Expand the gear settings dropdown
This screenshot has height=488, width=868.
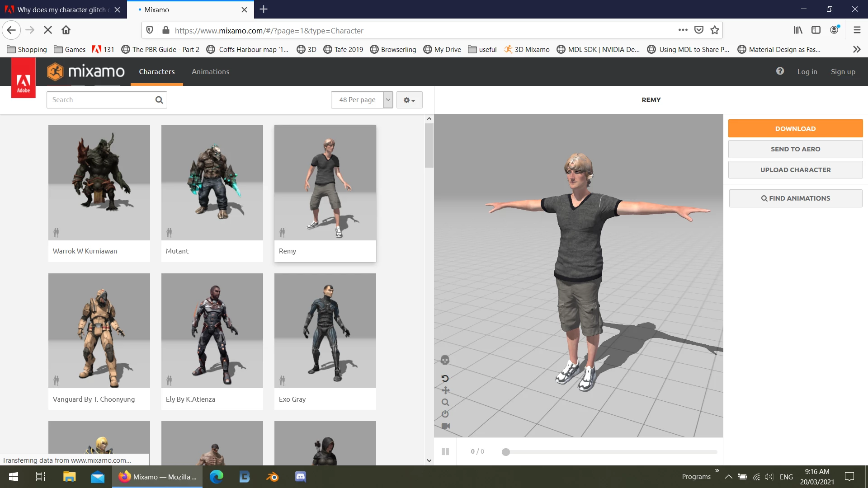(409, 100)
